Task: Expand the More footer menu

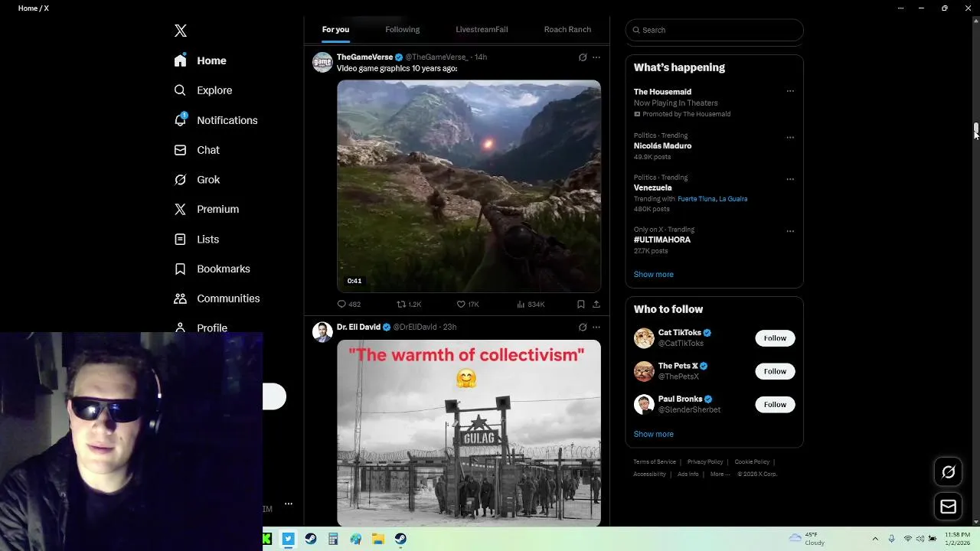Action: click(719, 474)
